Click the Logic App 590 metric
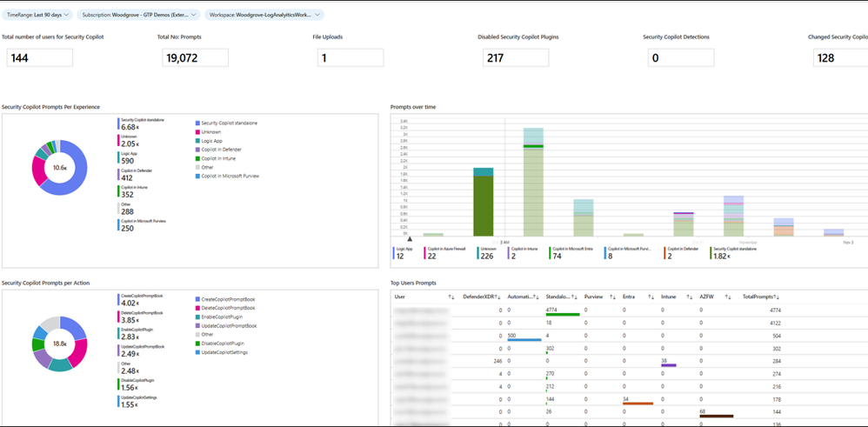 click(x=129, y=157)
